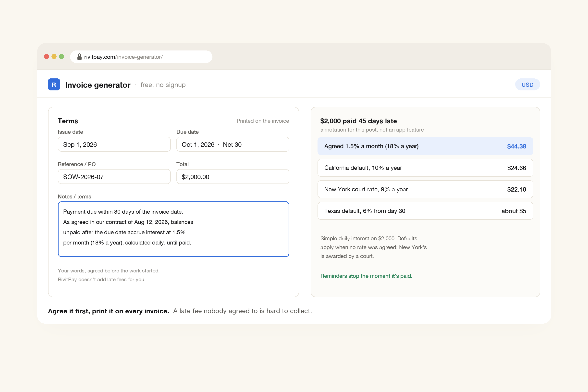This screenshot has width=588, height=392.
Task: Click the 'Total' field label
Action: tap(183, 164)
